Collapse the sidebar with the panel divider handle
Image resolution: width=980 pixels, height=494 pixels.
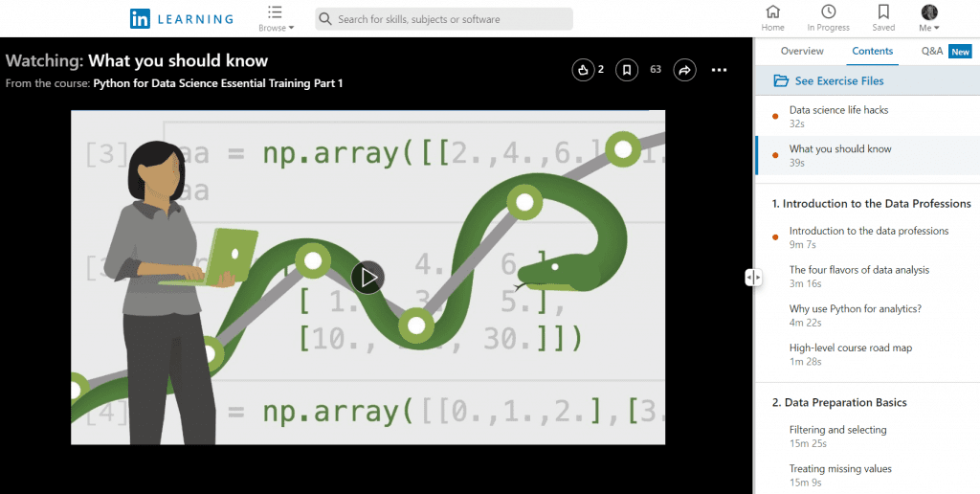point(753,278)
